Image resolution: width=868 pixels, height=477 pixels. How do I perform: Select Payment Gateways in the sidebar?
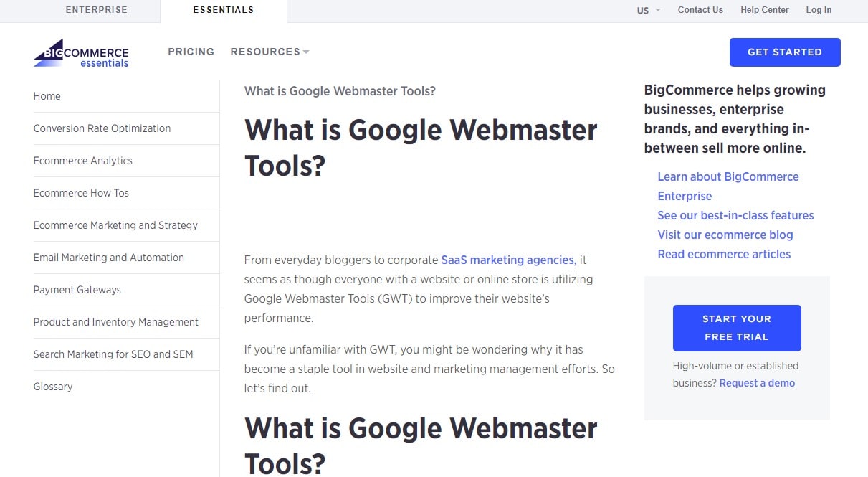tap(77, 290)
